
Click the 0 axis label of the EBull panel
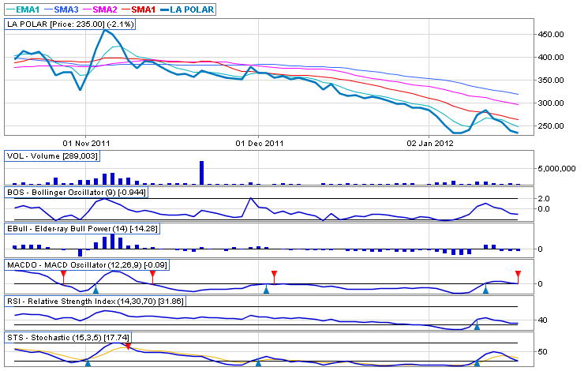[x=540, y=249]
